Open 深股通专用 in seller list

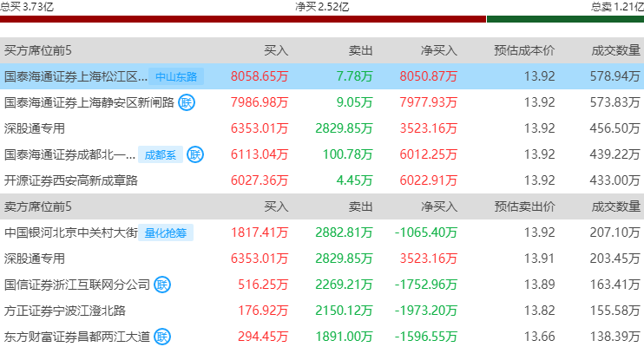tap(35, 259)
